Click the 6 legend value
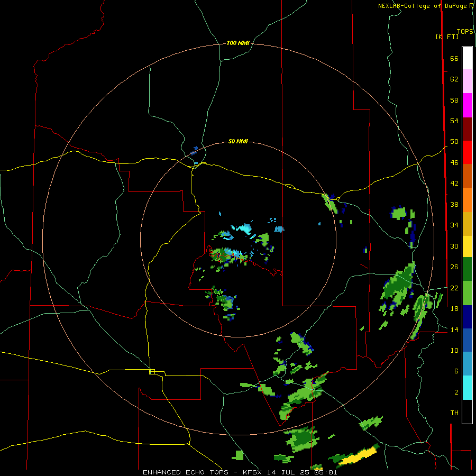The width and height of the screenshot is (476, 476). [456, 371]
